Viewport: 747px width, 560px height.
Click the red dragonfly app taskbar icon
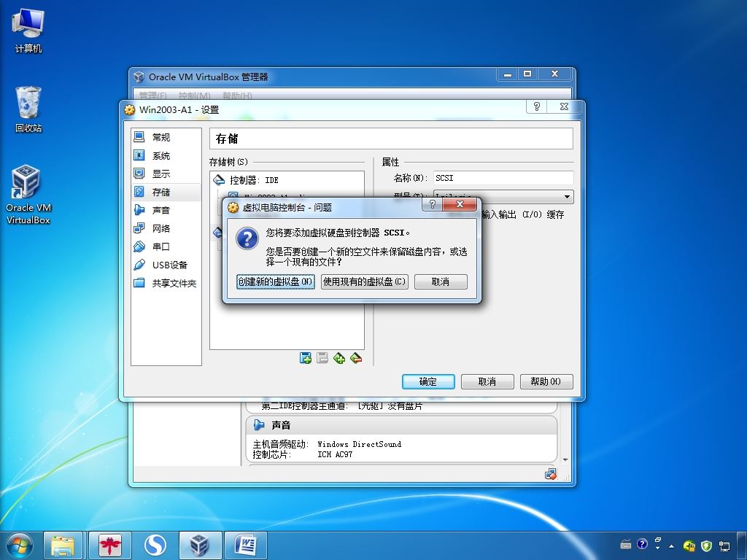(110, 545)
